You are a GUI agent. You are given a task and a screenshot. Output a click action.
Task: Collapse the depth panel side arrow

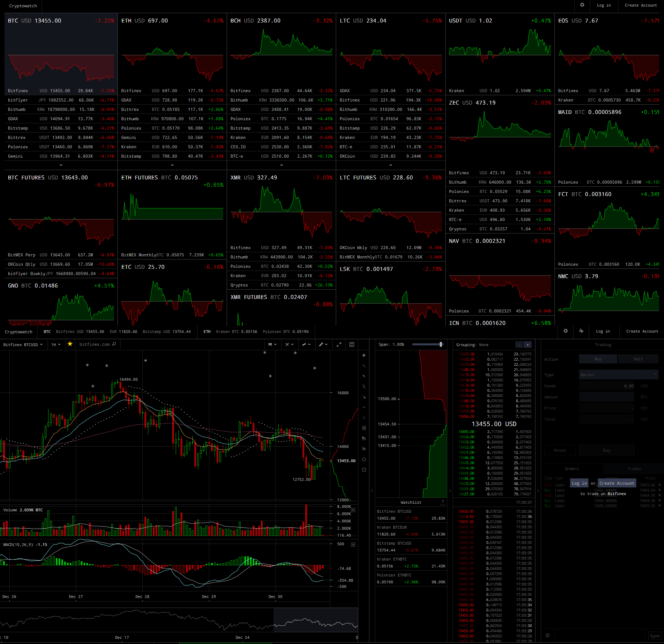click(450, 491)
